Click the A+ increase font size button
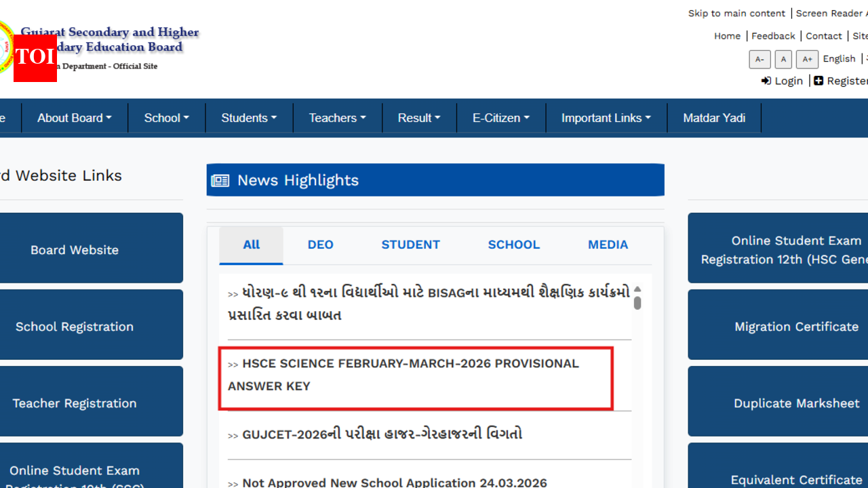This screenshot has height=488, width=868. (x=807, y=59)
